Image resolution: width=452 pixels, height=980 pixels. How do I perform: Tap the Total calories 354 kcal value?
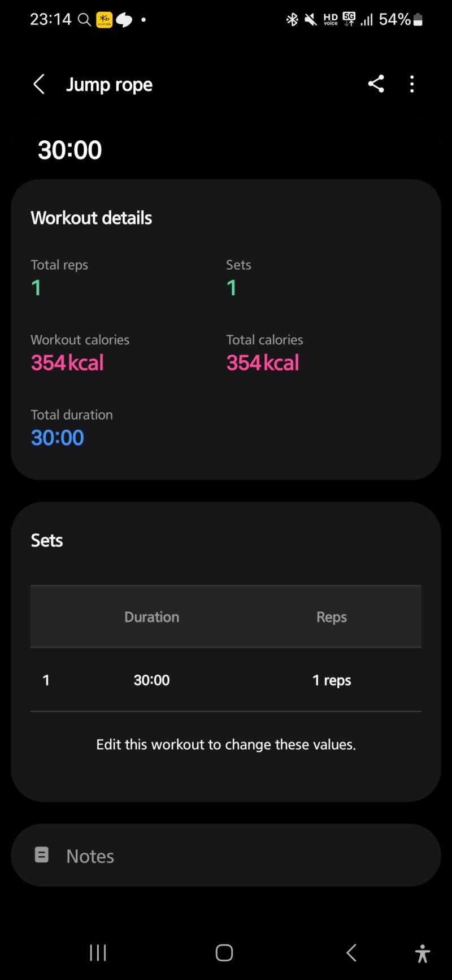pos(263,362)
